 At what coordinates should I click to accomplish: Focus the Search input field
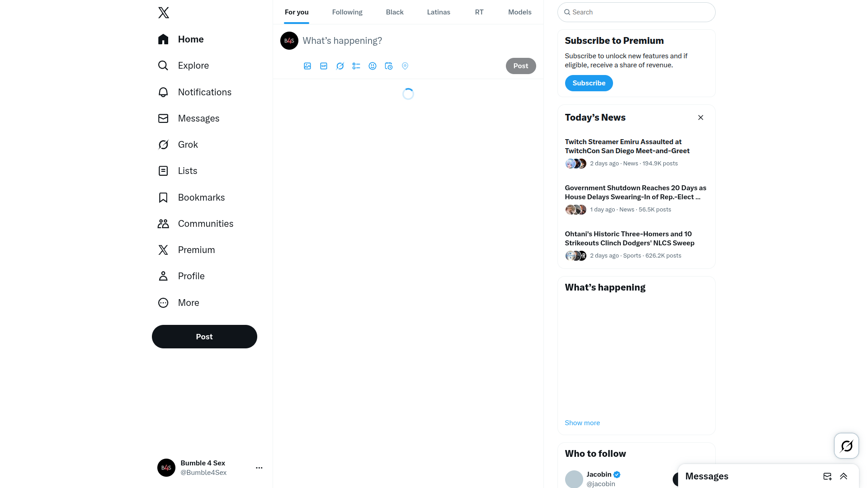[x=637, y=12]
